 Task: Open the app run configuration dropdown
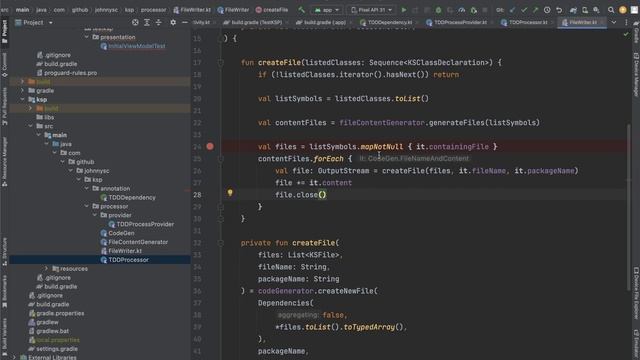[327, 10]
